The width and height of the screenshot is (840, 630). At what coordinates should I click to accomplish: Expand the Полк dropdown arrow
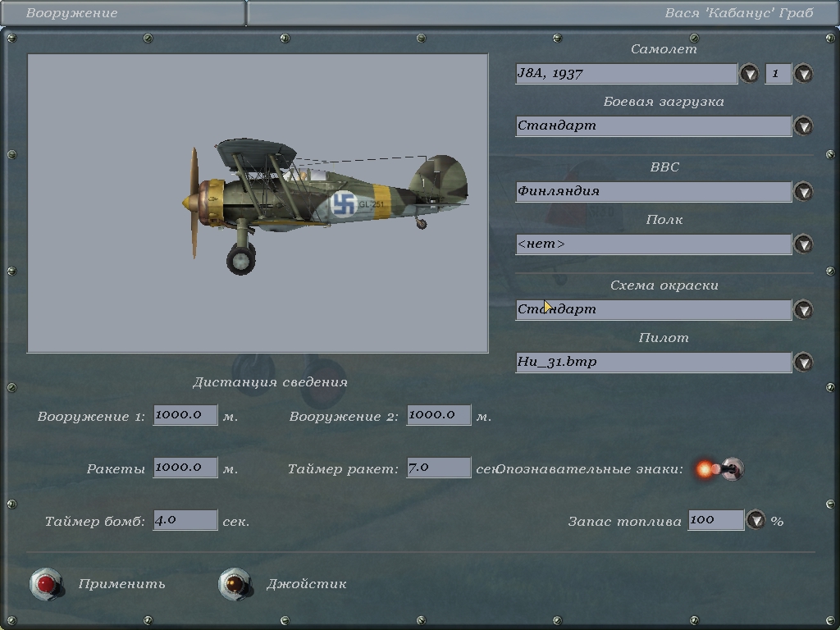(x=803, y=244)
